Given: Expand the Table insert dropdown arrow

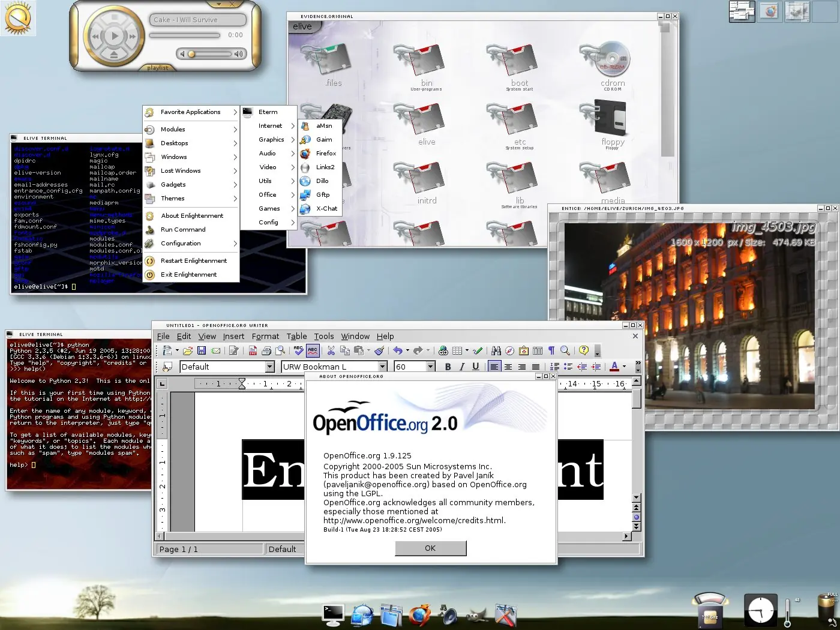Looking at the screenshot, I should (467, 350).
